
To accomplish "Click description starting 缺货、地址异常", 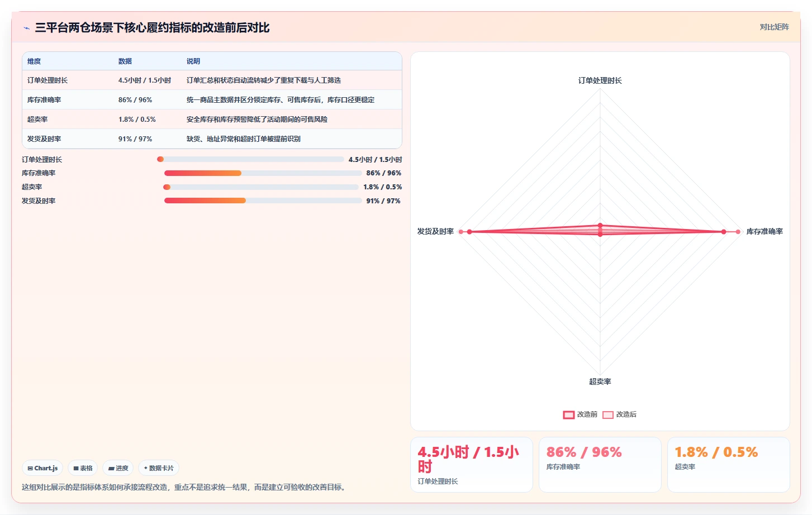I will coord(244,139).
